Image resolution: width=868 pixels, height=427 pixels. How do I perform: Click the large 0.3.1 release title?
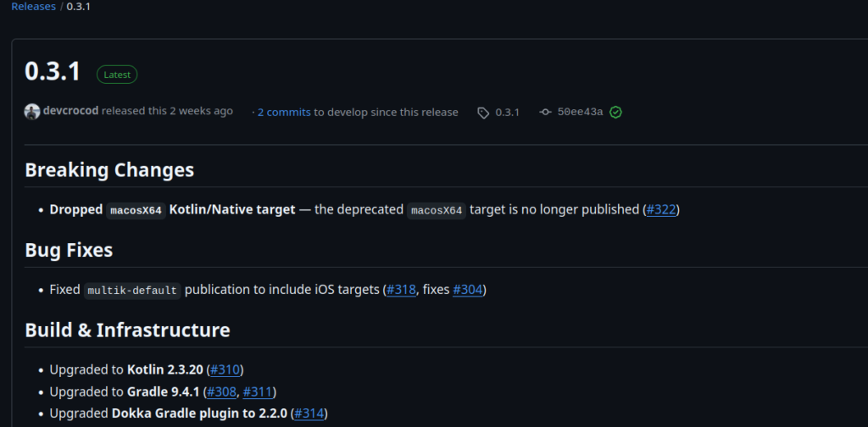point(53,72)
